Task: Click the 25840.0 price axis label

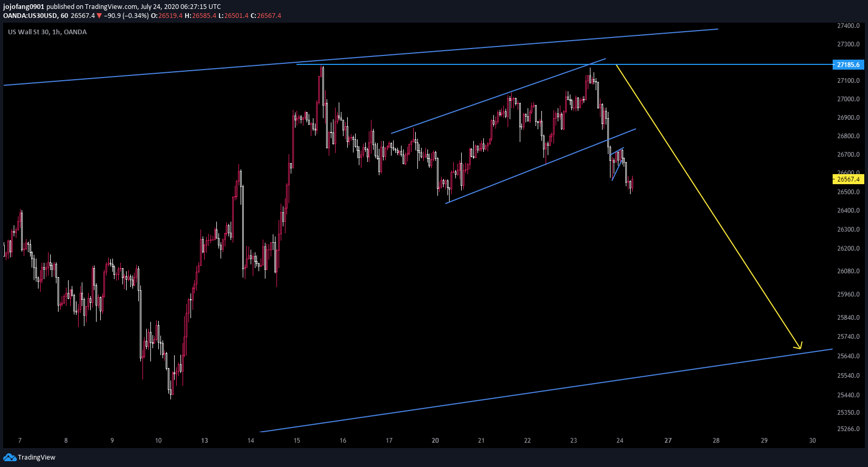Action: click(x=848, y=318)
